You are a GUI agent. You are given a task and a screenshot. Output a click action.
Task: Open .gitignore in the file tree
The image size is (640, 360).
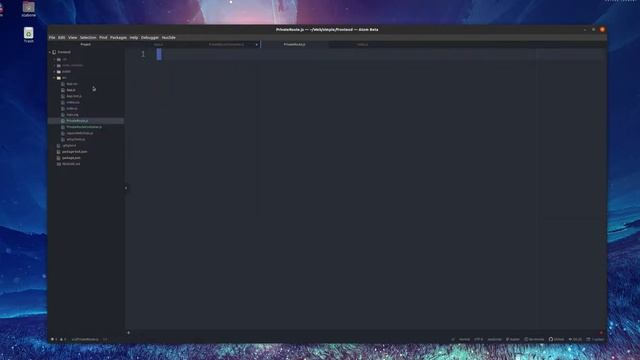(69, 145)
